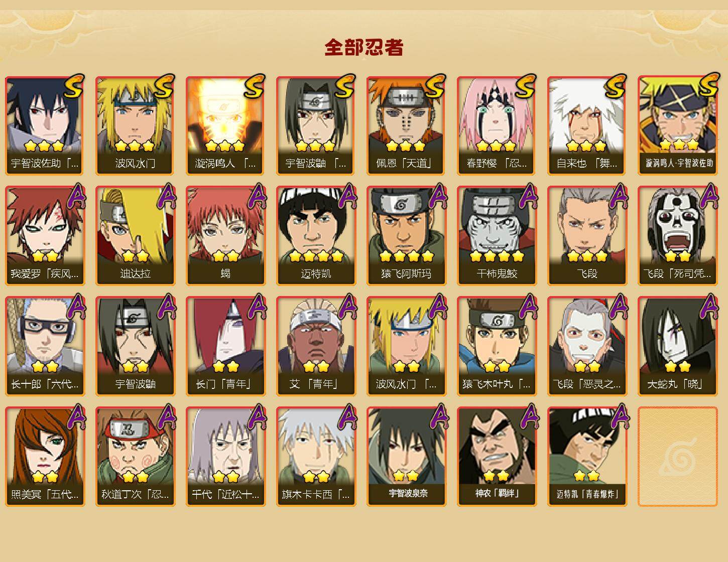Choose the 迪达拉 A-rank card
The image size is (728, 562).
[x=135, y=236]
